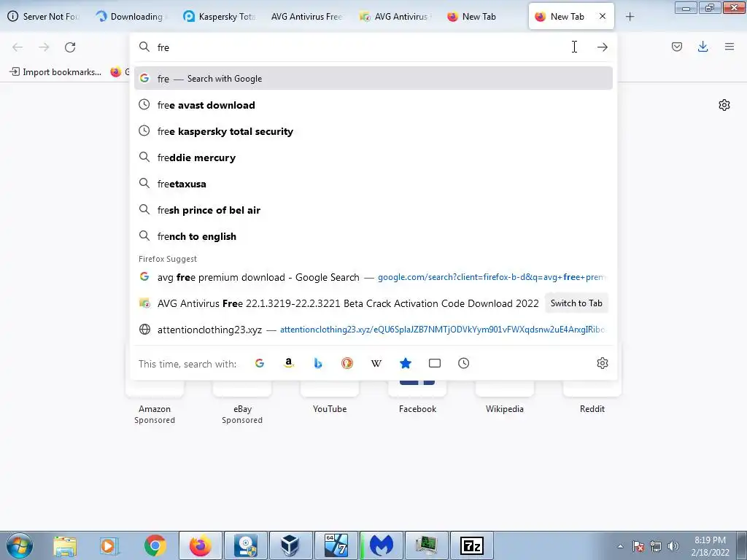Close the active New Tab

point(602,16)
